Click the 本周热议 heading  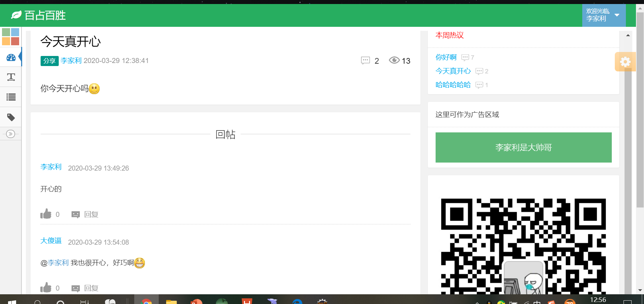(x=450, y=35)
